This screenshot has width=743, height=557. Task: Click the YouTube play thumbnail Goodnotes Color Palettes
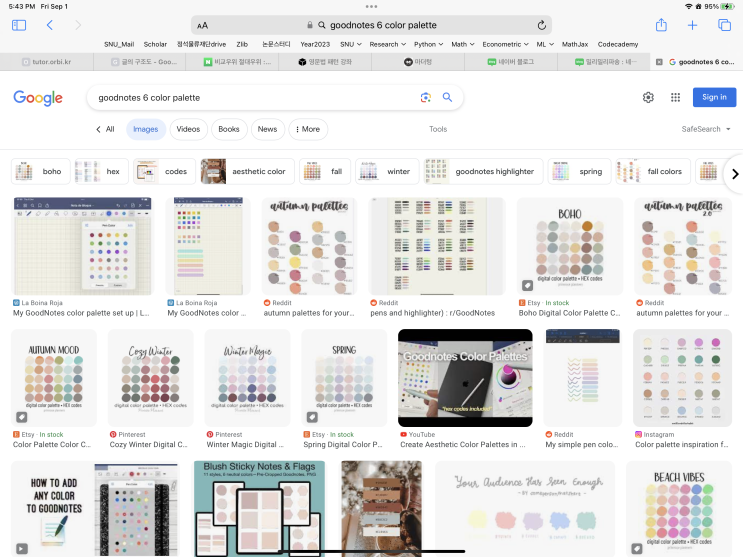pyautogui.click(x=465, y=378)
